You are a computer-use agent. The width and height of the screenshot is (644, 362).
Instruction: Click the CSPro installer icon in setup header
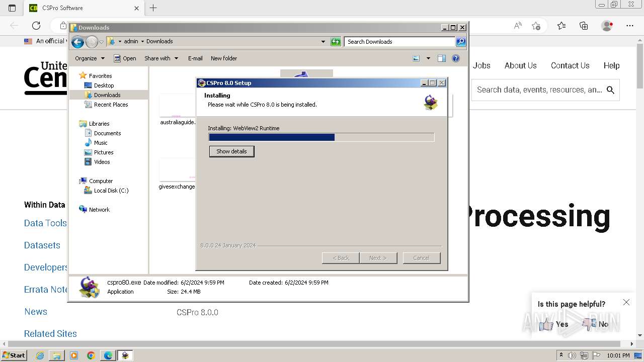tap(431, 102)
